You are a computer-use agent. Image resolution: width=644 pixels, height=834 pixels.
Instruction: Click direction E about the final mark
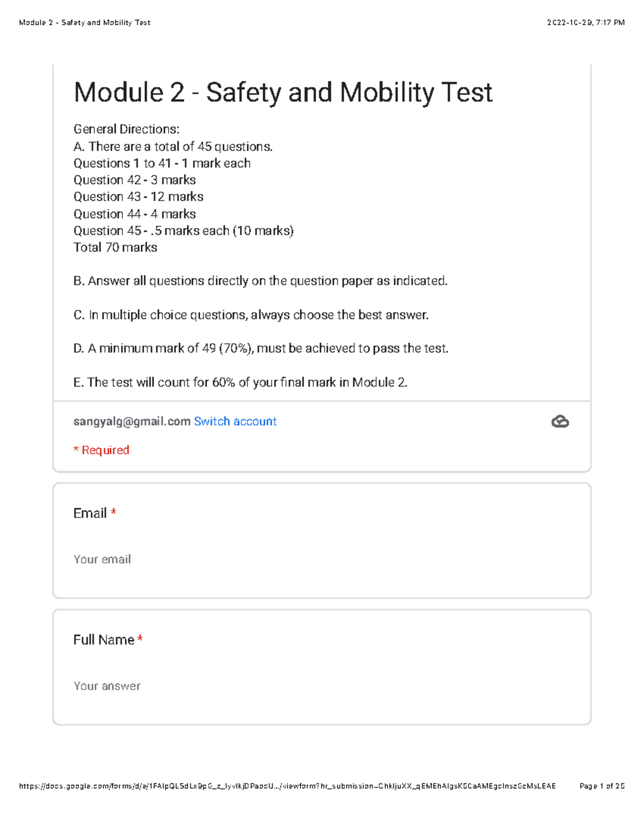[x=240, y=382]
